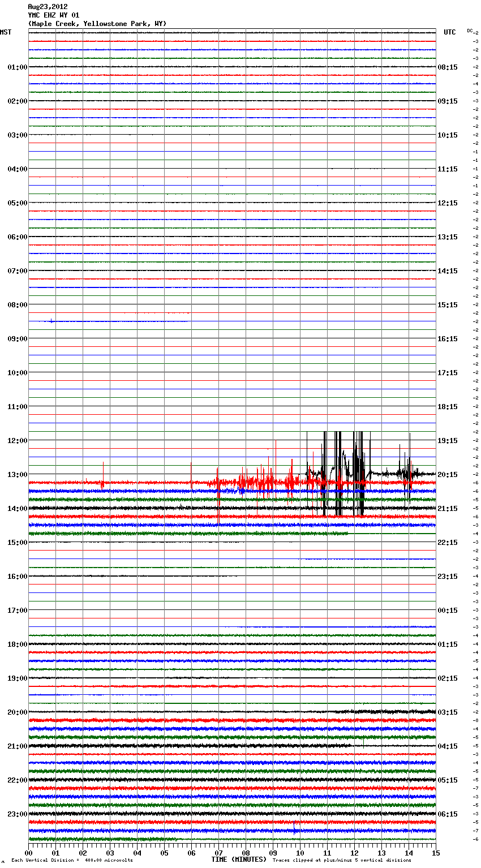481x868 pixels.
Task: Click the "Each Vertical Division = 400.00 microvolts" note
Action: point(72,861)
